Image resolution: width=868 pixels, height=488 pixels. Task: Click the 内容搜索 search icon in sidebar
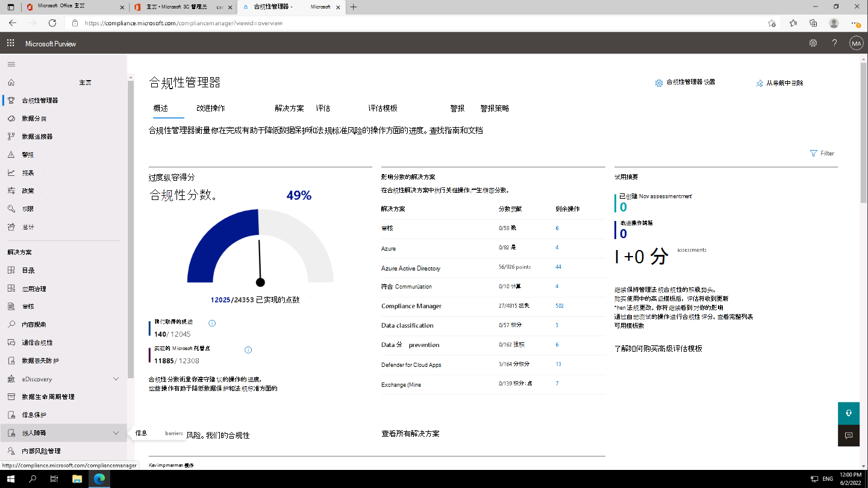pos(11,324)
